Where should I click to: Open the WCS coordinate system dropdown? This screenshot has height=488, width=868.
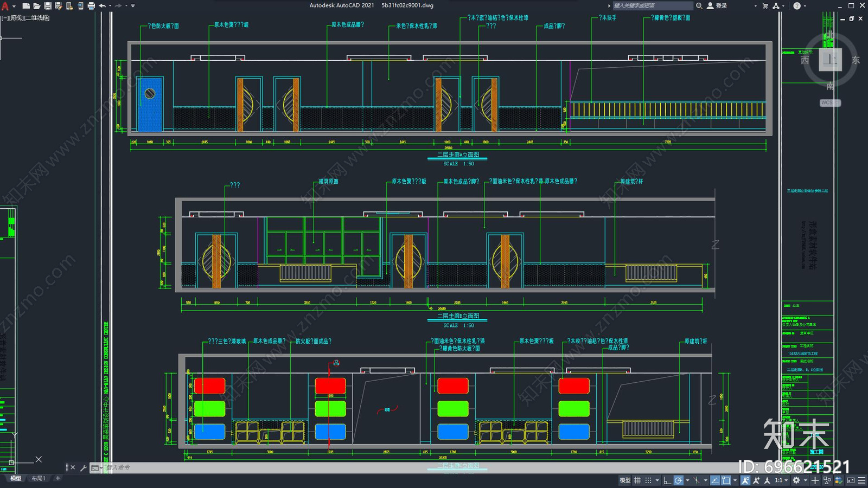[x=830, y=102]
